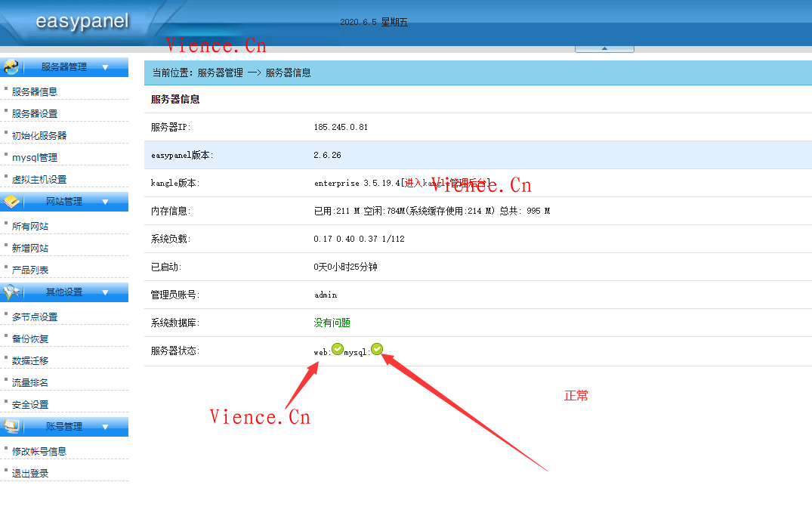Click the books icon beside 网站管理 header
The width and height of the screenshot is (812, 519).
13,201
